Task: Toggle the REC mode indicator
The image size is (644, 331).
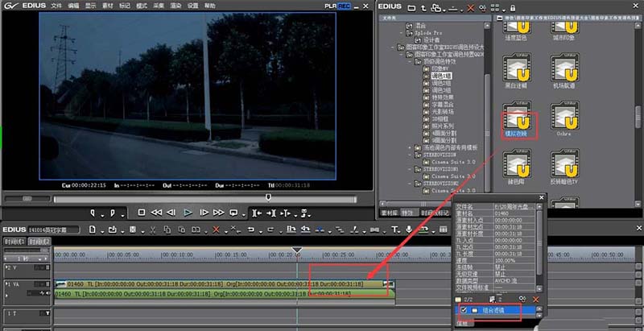Action: [x=344, y=6]
